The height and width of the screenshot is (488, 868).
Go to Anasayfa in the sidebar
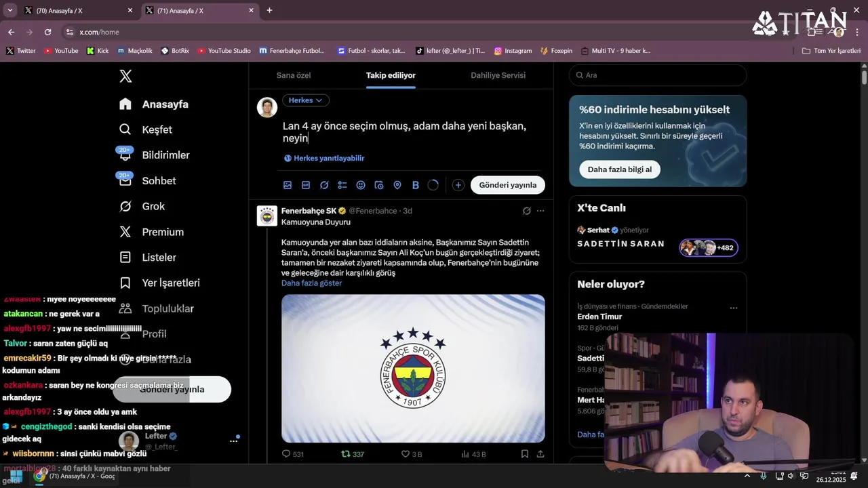click(x=153, y=104)
